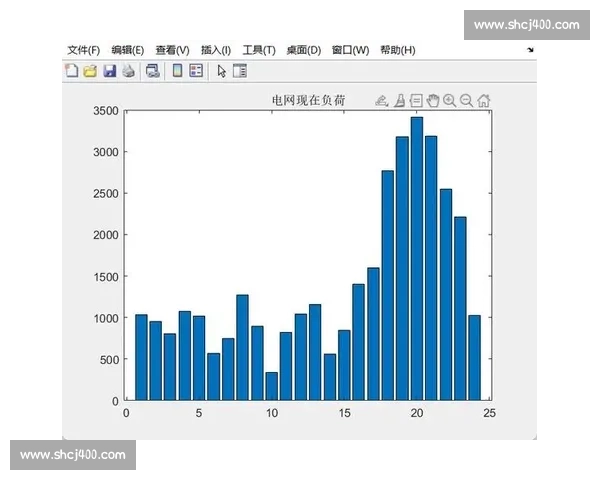Click the print preview icon in the toolbar
The width and height of the screenshot is (600, 480).
coord(153,71)
